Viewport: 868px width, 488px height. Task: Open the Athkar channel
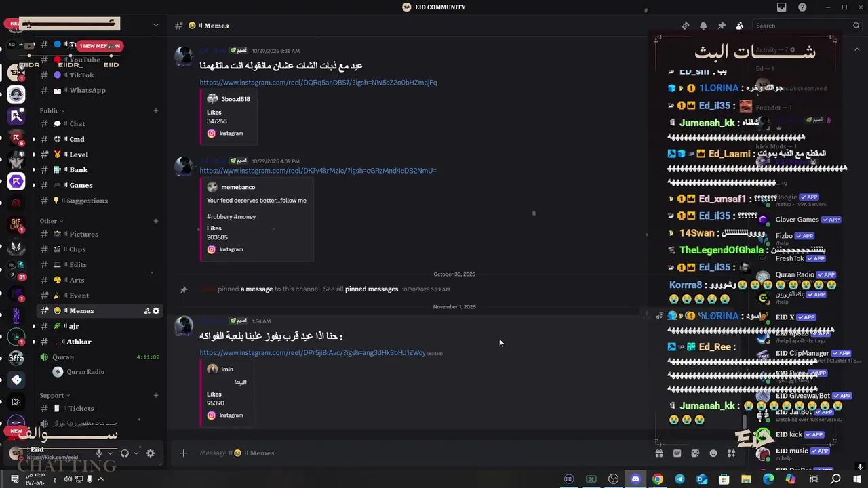pyautogui.click(x=99, y=342)
